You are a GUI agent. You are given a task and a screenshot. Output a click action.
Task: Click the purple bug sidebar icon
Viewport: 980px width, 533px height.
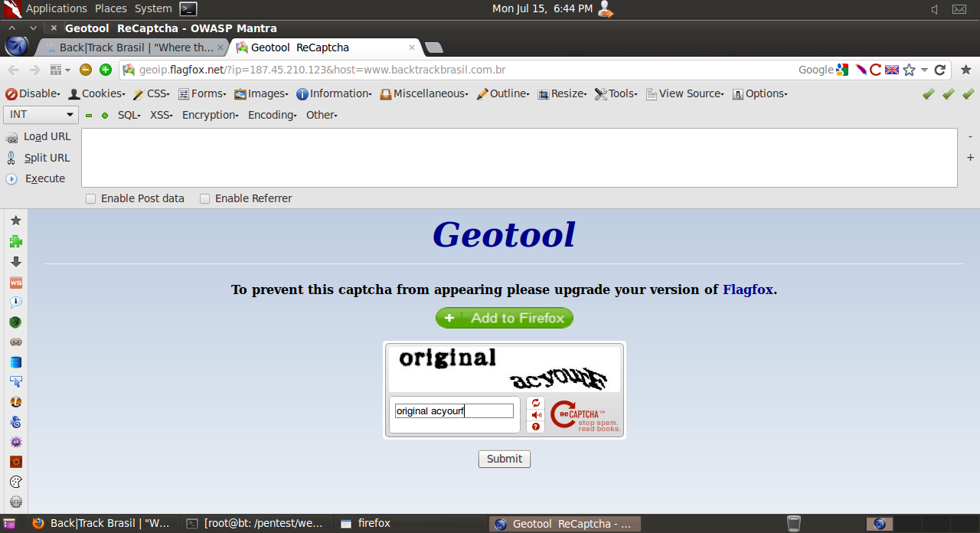[x=15, y=442]
